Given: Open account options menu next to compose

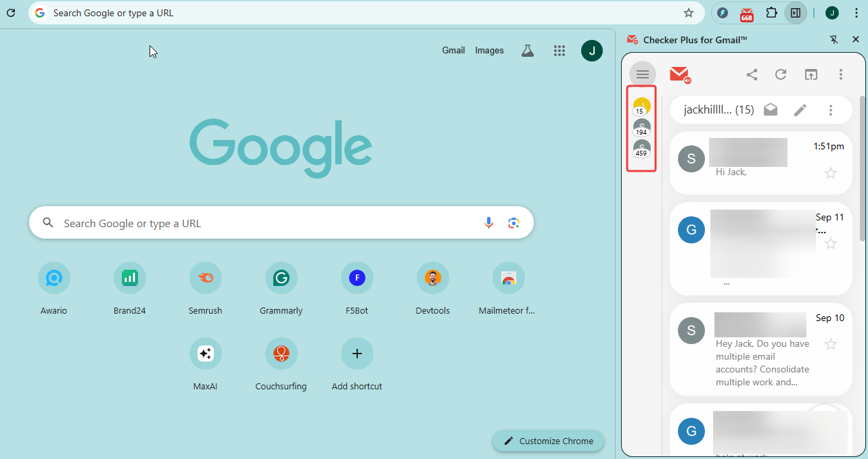Looking at the screenshot, I should [x=831, y=110].
